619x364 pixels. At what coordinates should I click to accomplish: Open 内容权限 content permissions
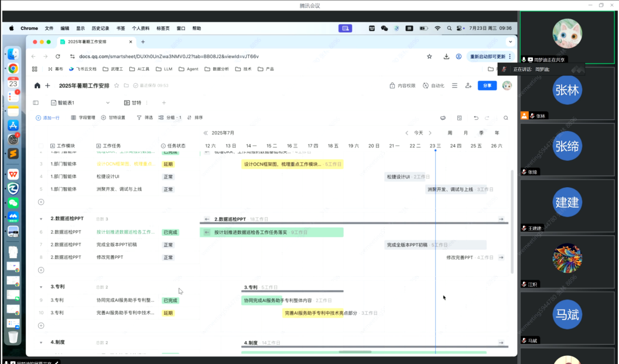[403, 85]
